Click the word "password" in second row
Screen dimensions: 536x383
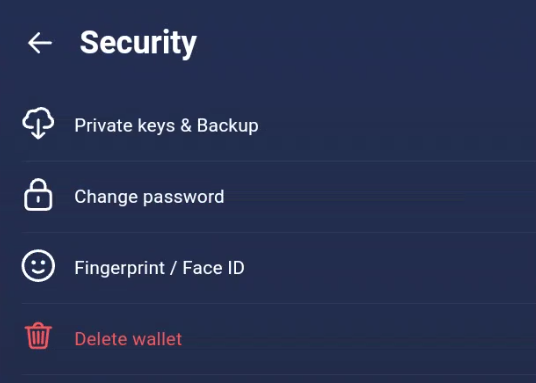tap(184, 198)
